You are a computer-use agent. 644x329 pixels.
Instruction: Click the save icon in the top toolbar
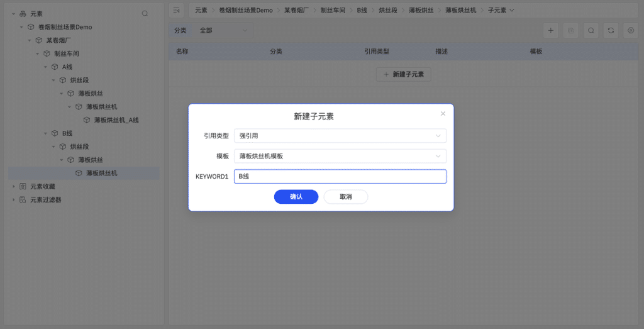pyautogui.click(x=571, y=30)
